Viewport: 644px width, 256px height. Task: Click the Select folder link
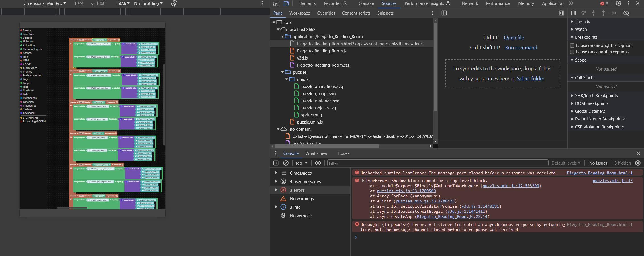click(530, 79)
